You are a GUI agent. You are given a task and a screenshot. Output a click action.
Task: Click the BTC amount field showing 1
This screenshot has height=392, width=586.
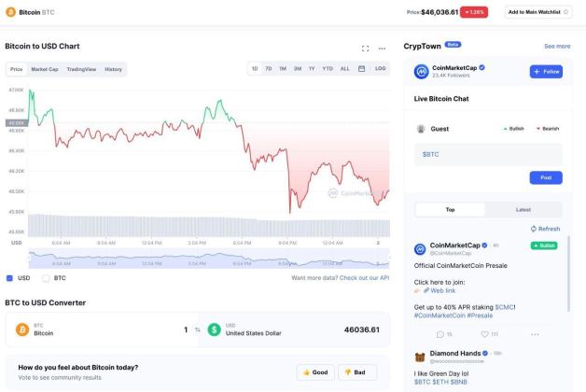186,329
